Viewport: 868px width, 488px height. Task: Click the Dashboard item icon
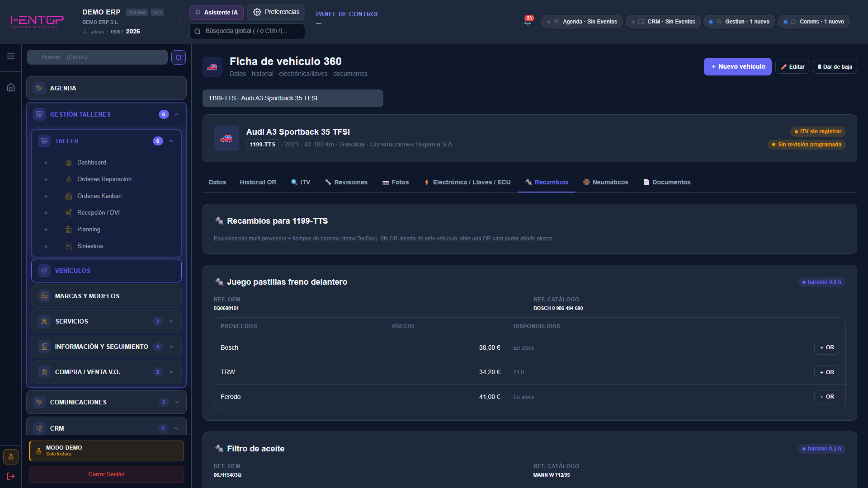pyautogui.click(x=69, y=163)
